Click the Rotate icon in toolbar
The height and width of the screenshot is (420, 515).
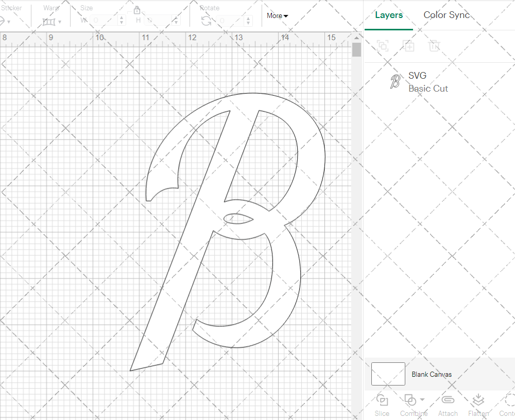tap(206, 21)
